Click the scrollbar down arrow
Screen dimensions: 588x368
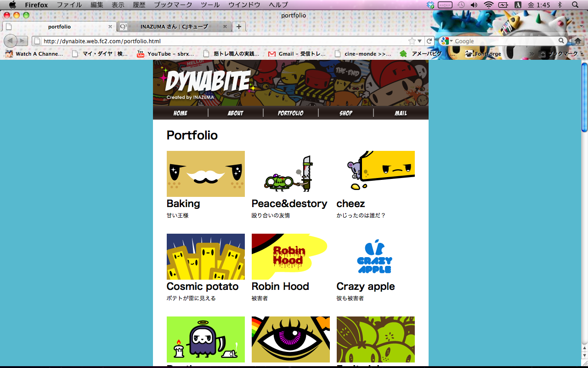coord(584,356)
